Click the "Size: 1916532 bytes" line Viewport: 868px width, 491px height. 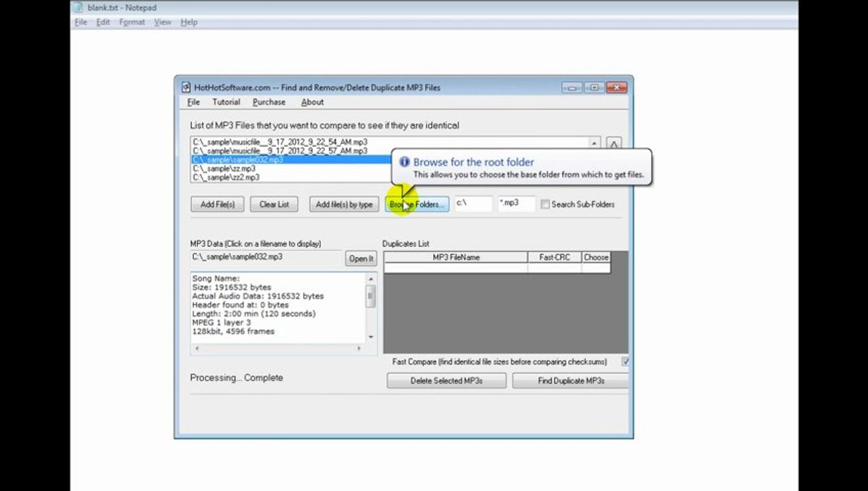231,287
